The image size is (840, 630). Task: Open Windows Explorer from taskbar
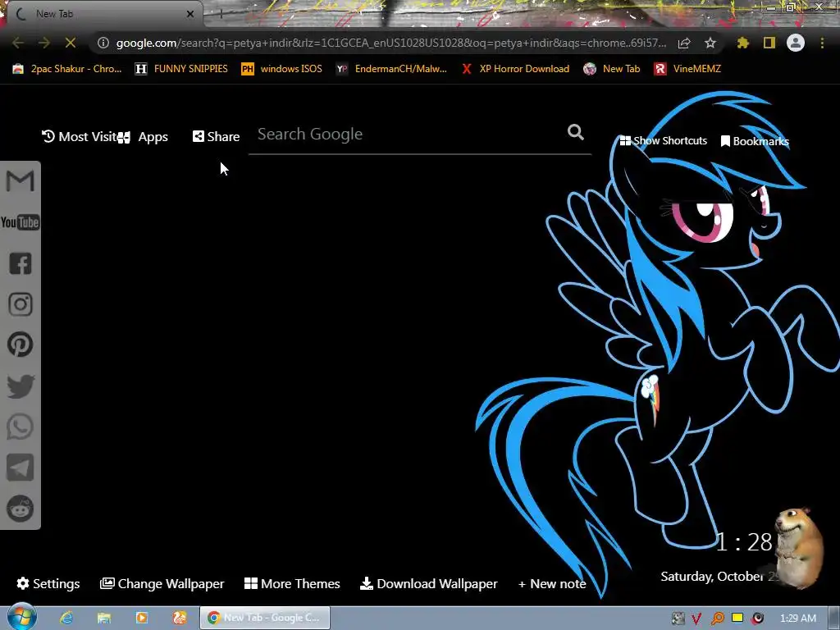pos(104,618)
